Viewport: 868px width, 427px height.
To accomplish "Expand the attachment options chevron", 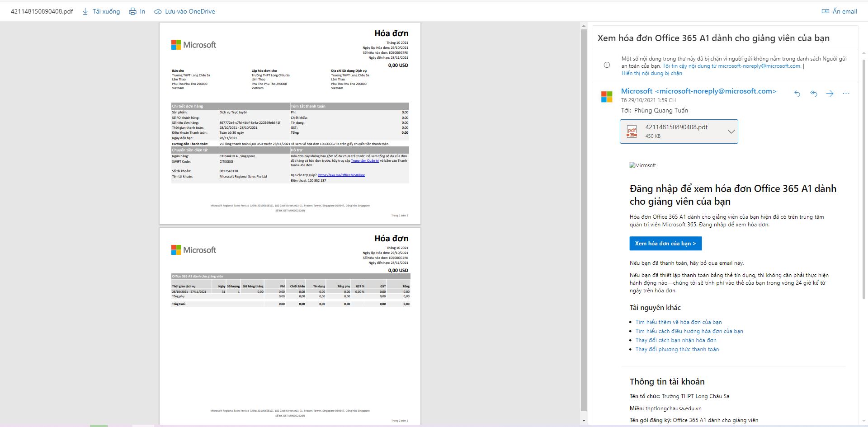I will pyautogui.click(x=731, y=131).
